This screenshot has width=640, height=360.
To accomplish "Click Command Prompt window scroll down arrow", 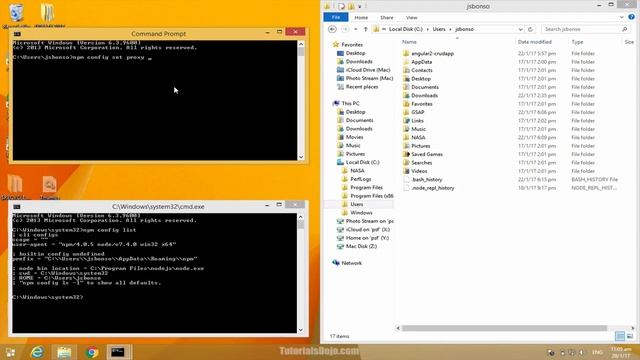I will coord(301,157).
